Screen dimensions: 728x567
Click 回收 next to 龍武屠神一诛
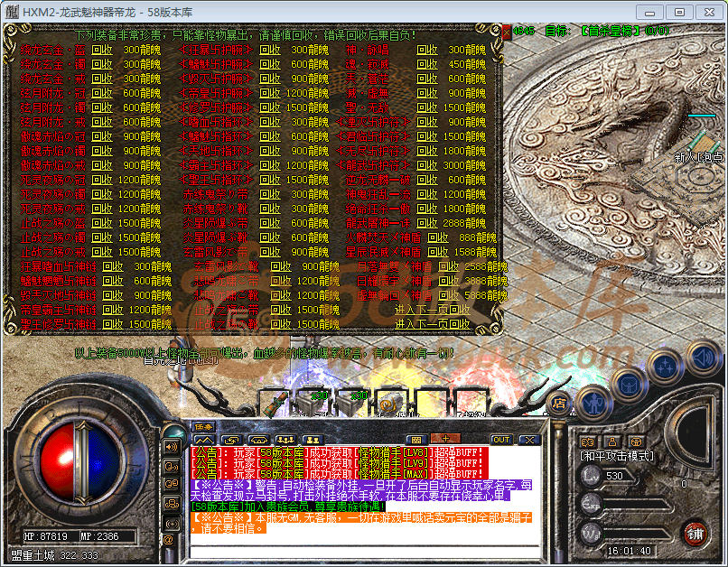[x=426, y=223]
